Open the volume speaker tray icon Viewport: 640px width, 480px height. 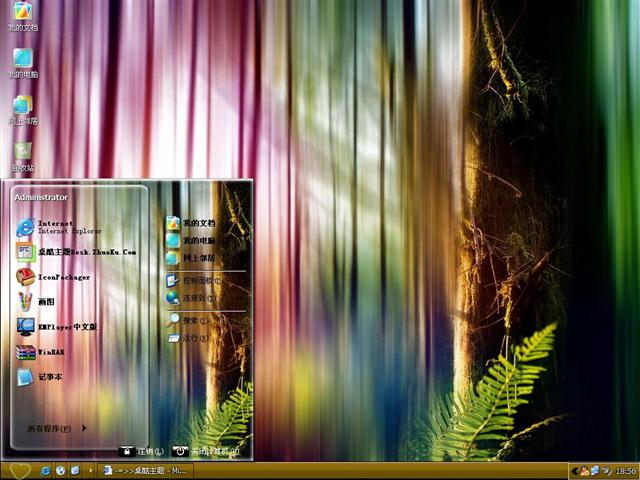point(606,471)
